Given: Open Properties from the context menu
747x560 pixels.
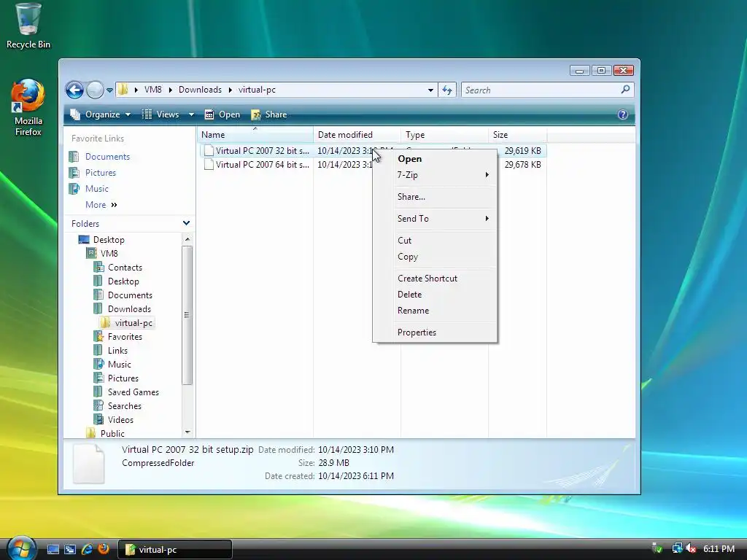Looking at the screenshot, I should tap(435, 332).
